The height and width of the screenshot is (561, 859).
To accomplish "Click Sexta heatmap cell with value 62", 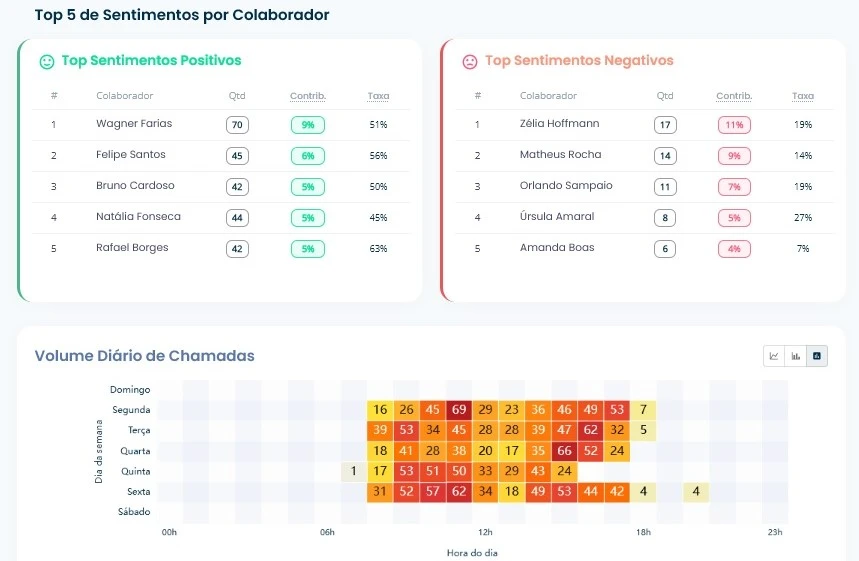I will (459, 492).
